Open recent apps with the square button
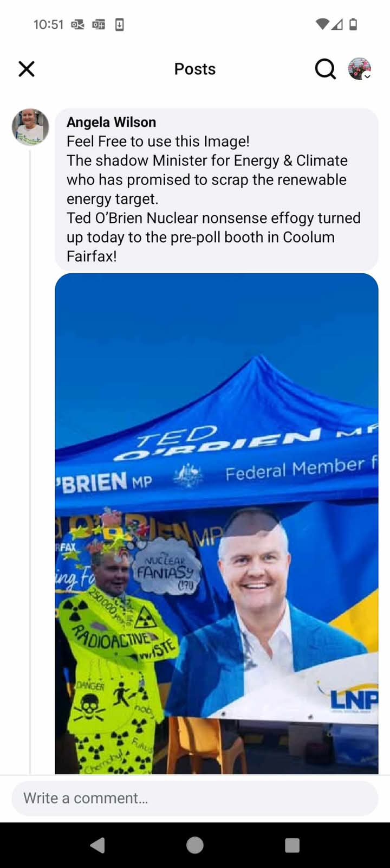The width and height of the screenshot is (390, 868). click(292, 845)
